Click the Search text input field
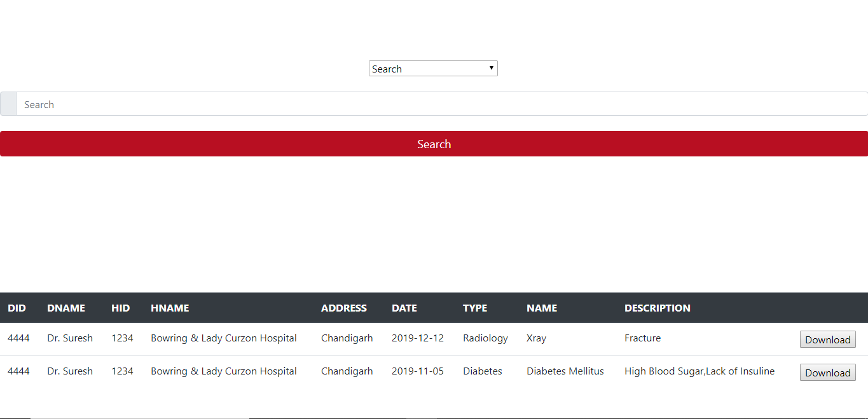 (x=254, y=104)
